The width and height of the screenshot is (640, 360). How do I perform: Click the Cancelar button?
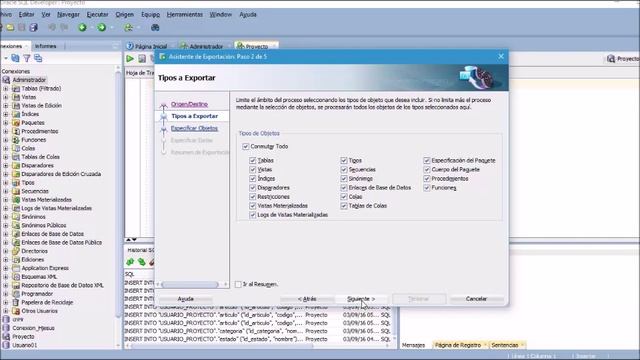(x=476, y=299)
